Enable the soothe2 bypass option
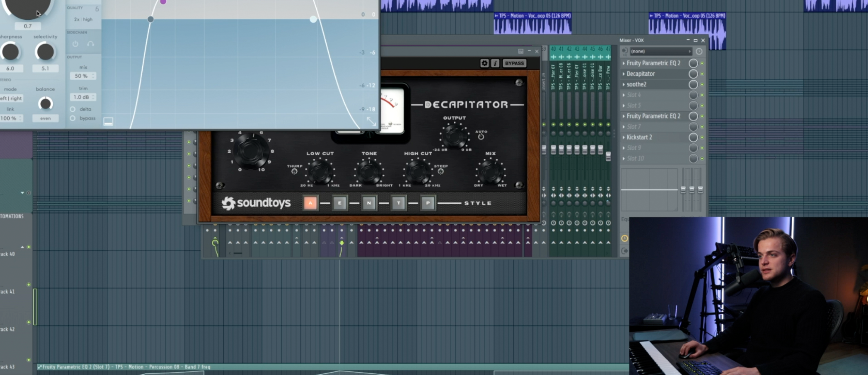The height and width of the screenshot is (375, 868). pyautogui.click(x=73, y=118)
